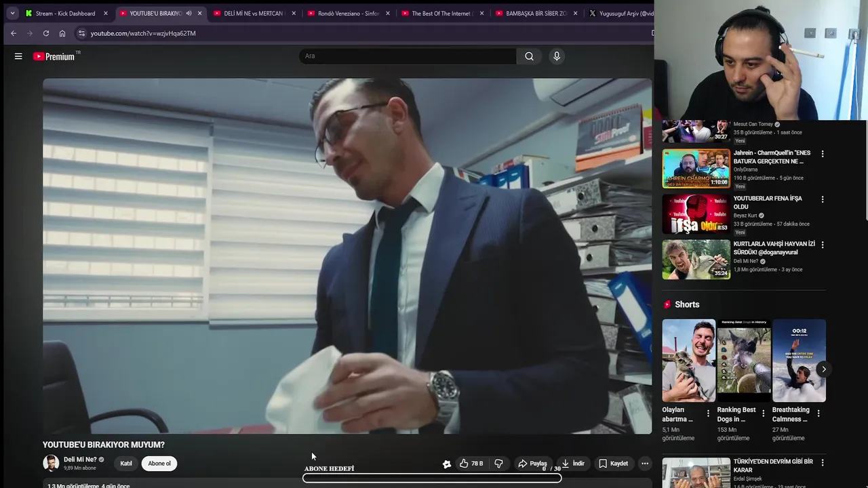
Task: Click the remix icon left of like
Action: (x=447, y=464)
